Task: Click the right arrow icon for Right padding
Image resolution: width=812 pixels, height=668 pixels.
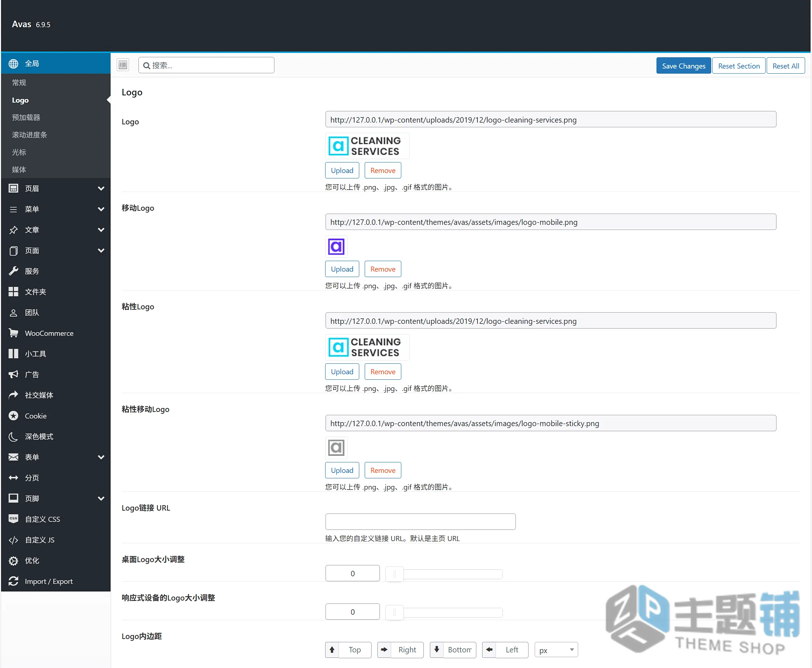Action: click(x=384, y=650)
